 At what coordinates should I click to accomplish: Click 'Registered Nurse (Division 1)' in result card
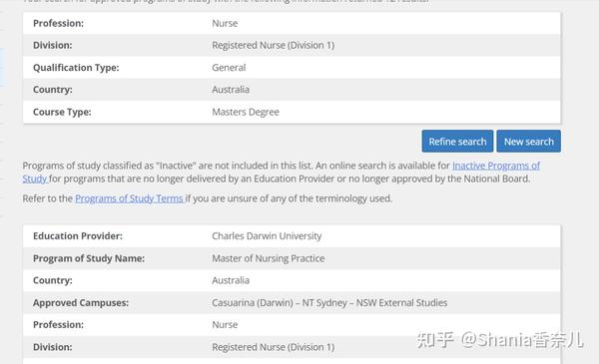pos(274,347)
